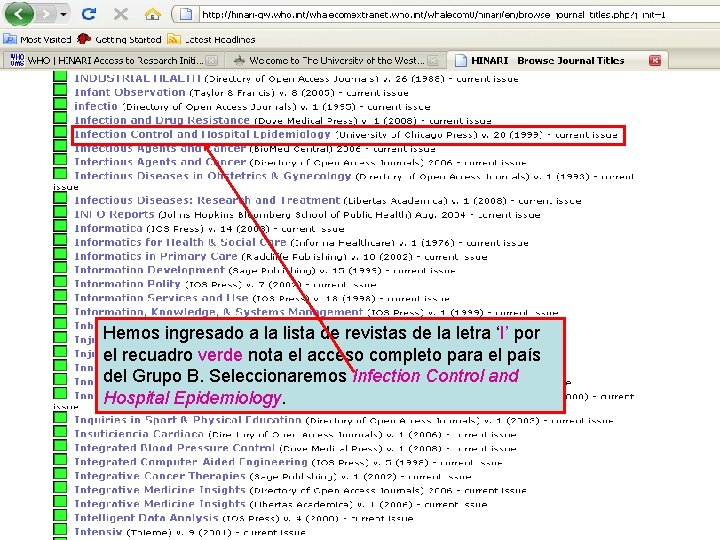The width and height of the screenshot is (720, 540).
Task: Click green box beside Insuficiencia Cardiaca
Action: pyautogui.click(x=60, y=431)
